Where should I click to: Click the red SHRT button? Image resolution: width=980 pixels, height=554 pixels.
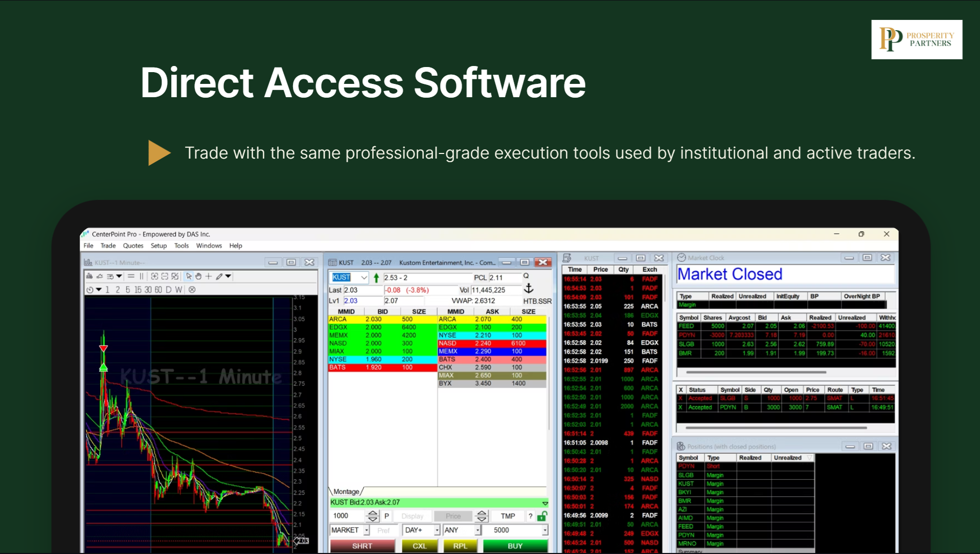(x=362, y=546)
